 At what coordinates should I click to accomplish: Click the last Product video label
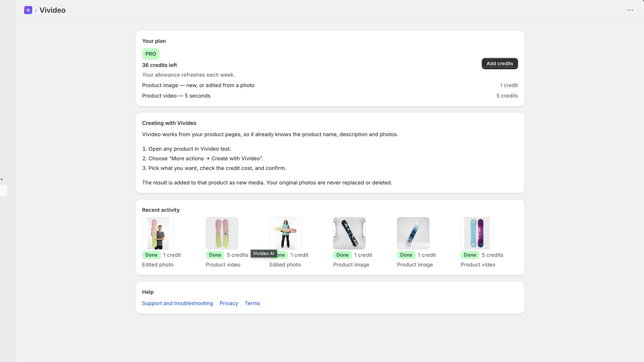coord(478,265)
